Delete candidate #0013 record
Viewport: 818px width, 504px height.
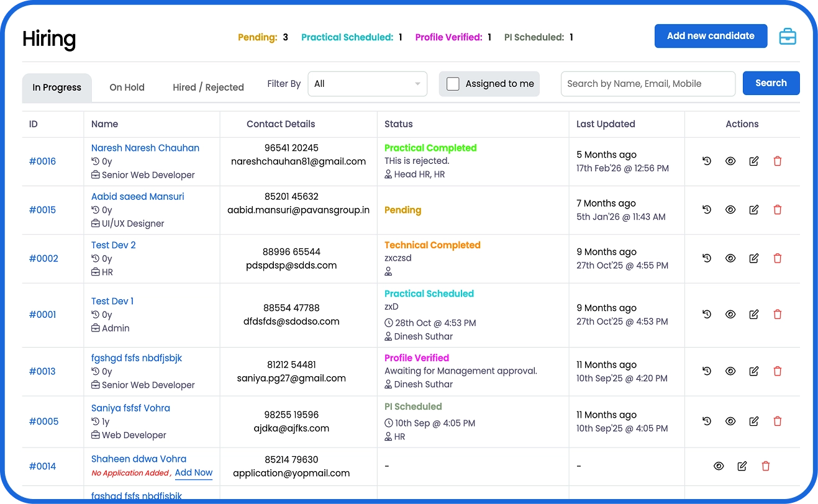(778, 371)
